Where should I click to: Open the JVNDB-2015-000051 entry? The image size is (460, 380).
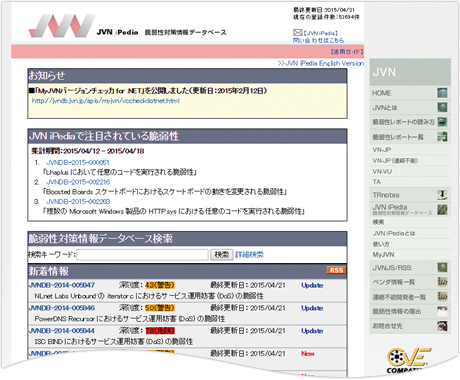[x=78, y=163]
